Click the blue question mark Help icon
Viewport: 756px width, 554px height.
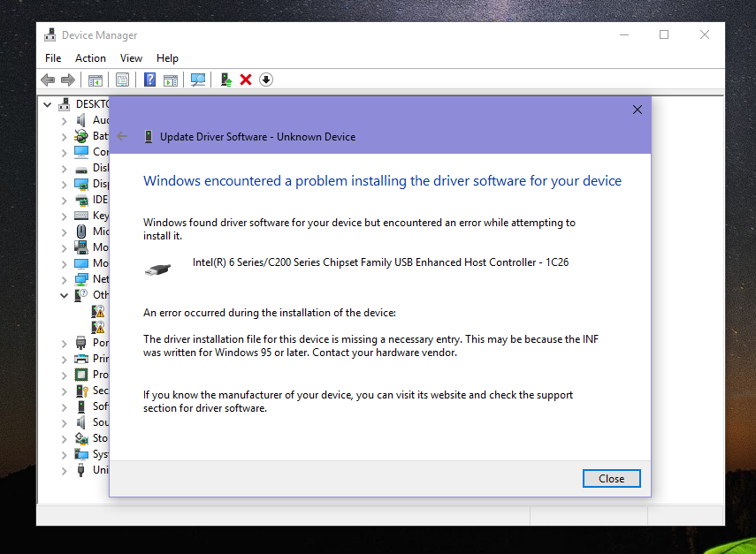click(x=150, y=80)
